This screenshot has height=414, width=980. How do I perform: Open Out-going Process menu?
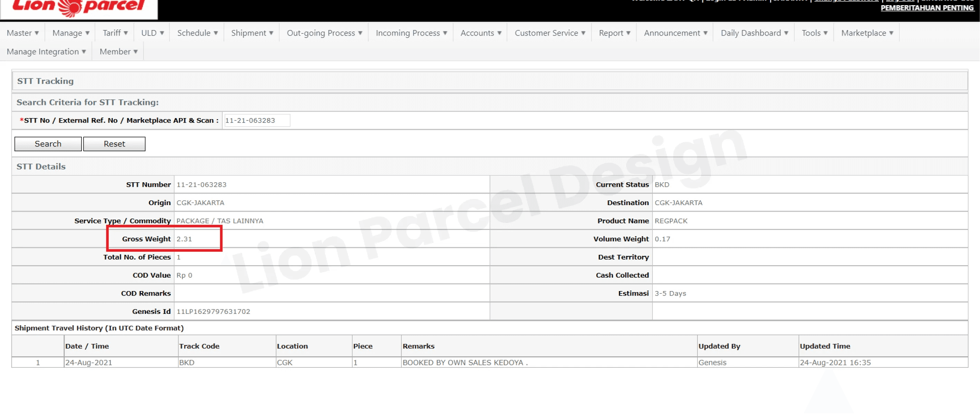[x=324, y=33]
